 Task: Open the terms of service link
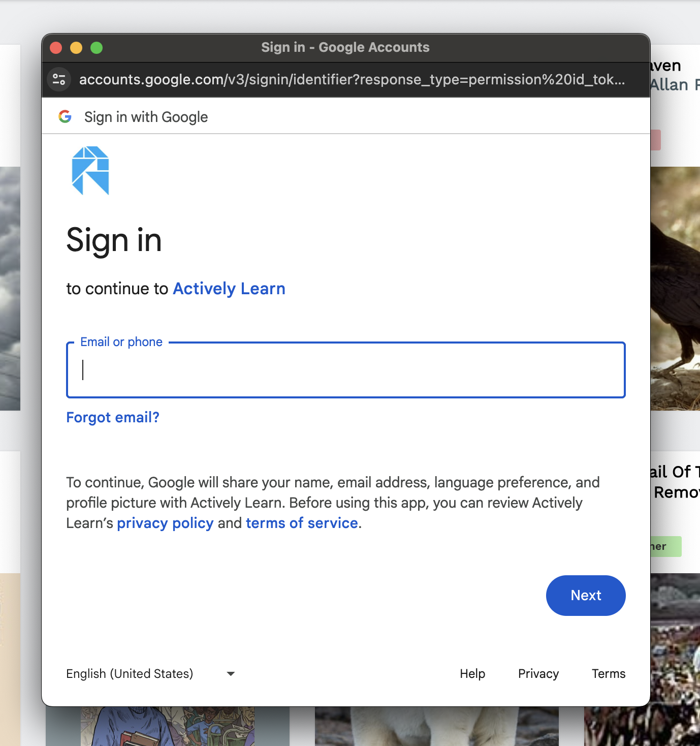[x=302, y=523]
